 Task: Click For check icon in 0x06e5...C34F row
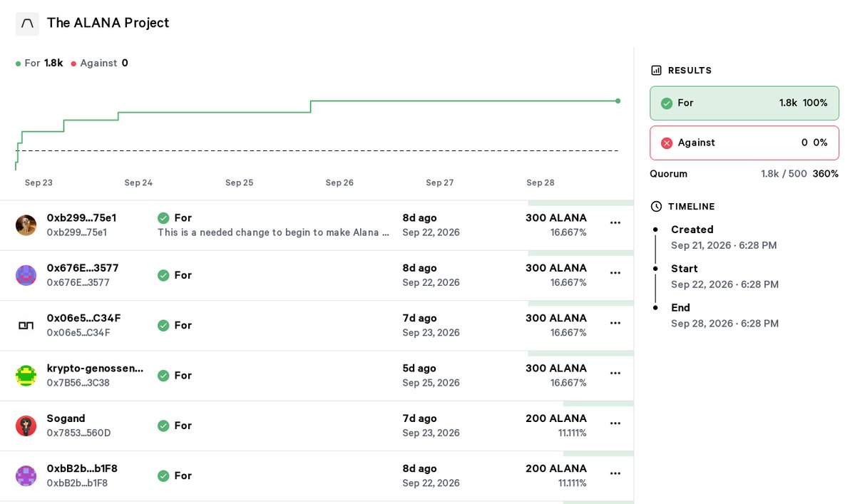coord(163,325)
